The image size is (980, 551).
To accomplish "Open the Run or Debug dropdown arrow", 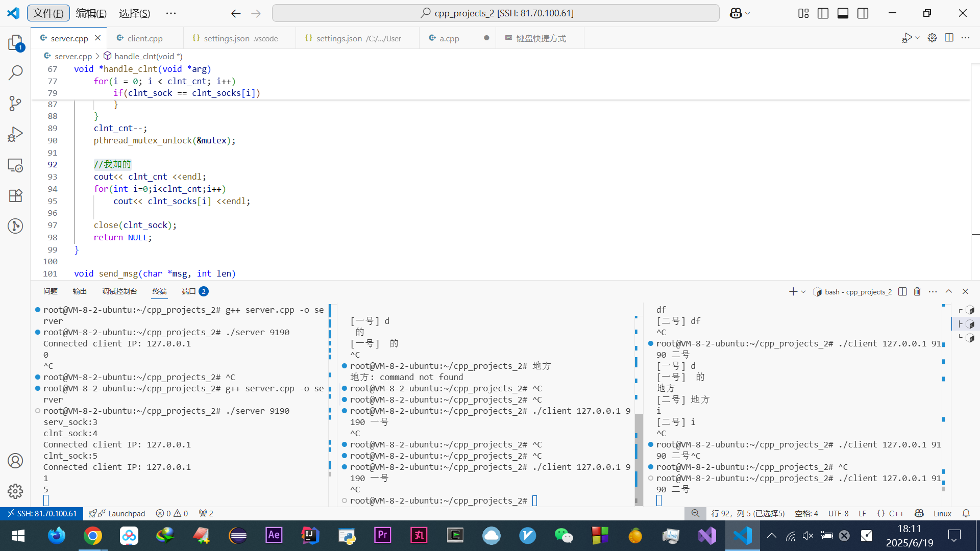I will click(918, 38).
